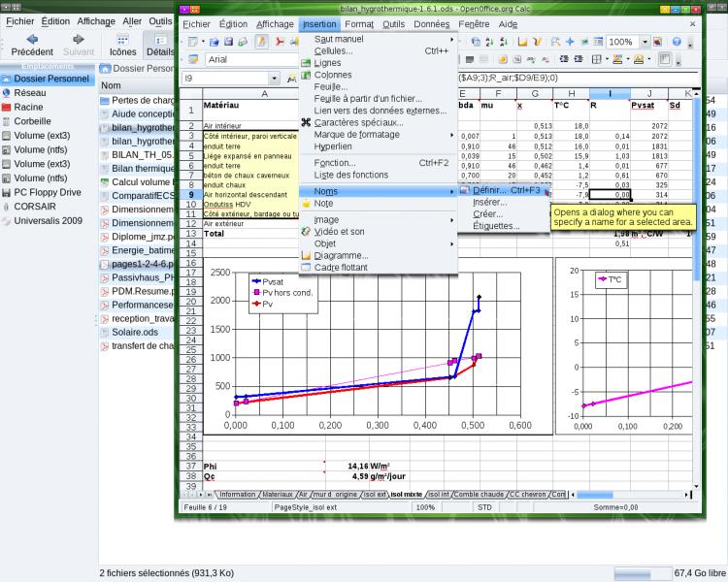The height and width of the screenshot is (582, 728).
Task: Switch to the isol int sheet tab
Action: point(438,495)
